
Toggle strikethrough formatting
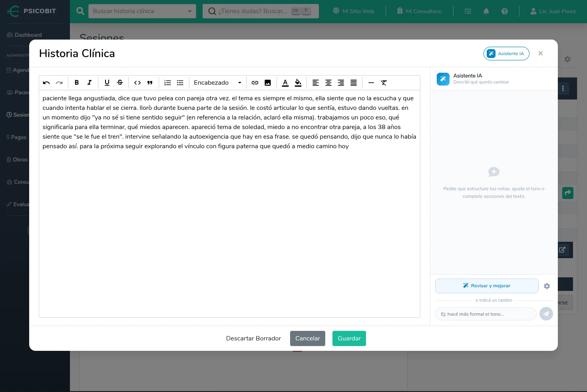120,83
